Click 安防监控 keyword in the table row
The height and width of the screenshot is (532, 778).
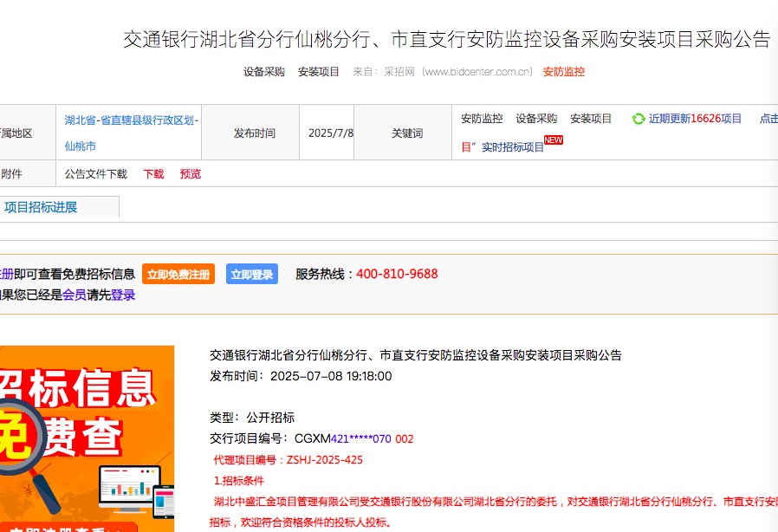(x=482, y=119)
